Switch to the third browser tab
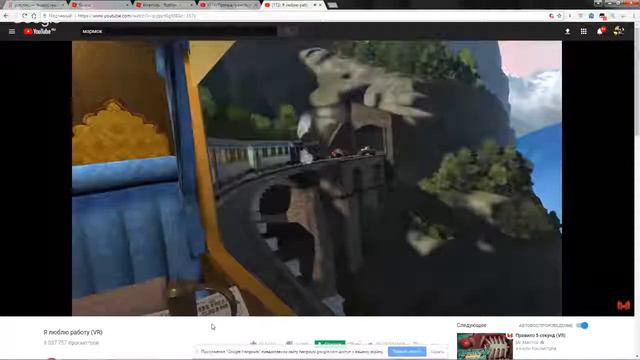The image size is (640, 360). coord(164,5)
